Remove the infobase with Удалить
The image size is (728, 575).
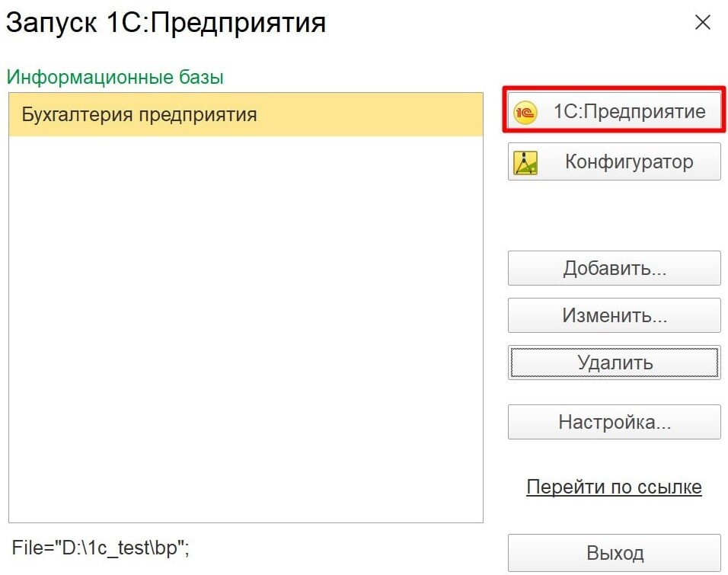tap(615, 363)
